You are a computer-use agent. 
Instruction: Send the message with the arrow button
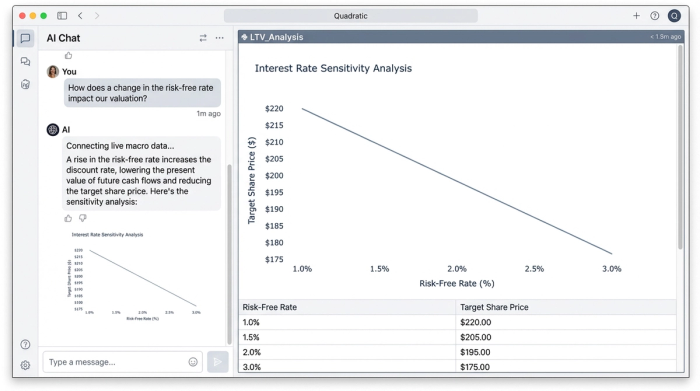click(218, 362)
